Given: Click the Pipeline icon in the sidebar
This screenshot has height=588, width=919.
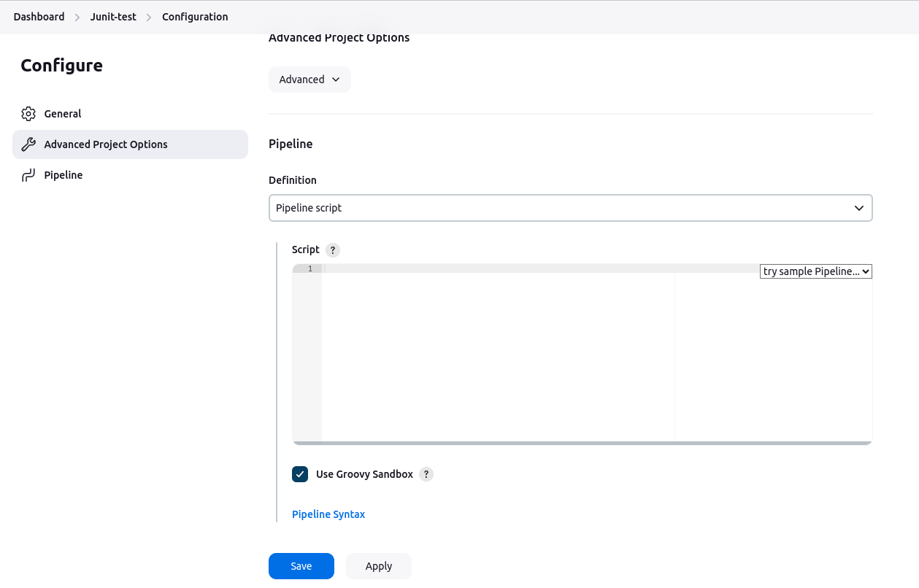Looking at the screenshot, I should (28, 175).
